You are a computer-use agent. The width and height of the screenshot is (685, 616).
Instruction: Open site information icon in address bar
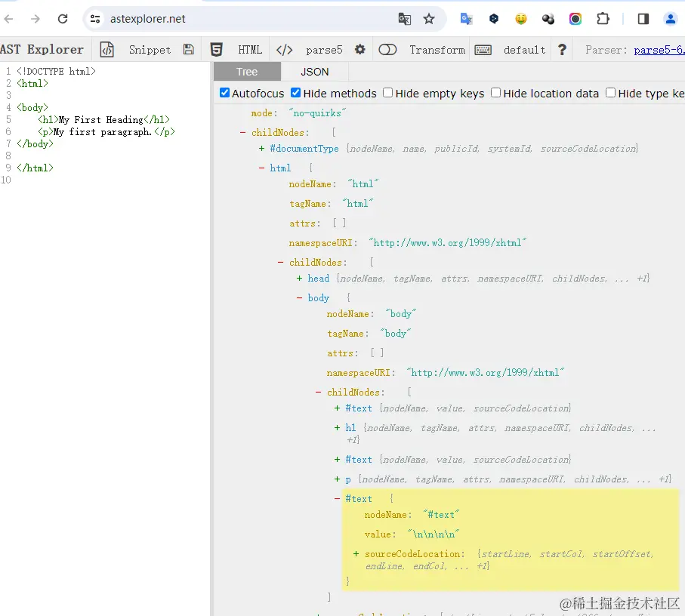tap(95, 19)
